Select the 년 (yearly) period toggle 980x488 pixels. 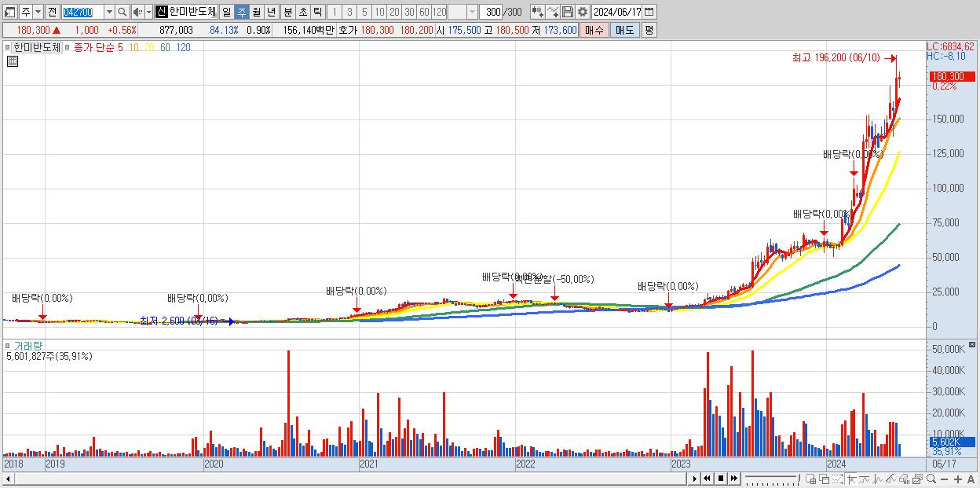pos(271,12)
